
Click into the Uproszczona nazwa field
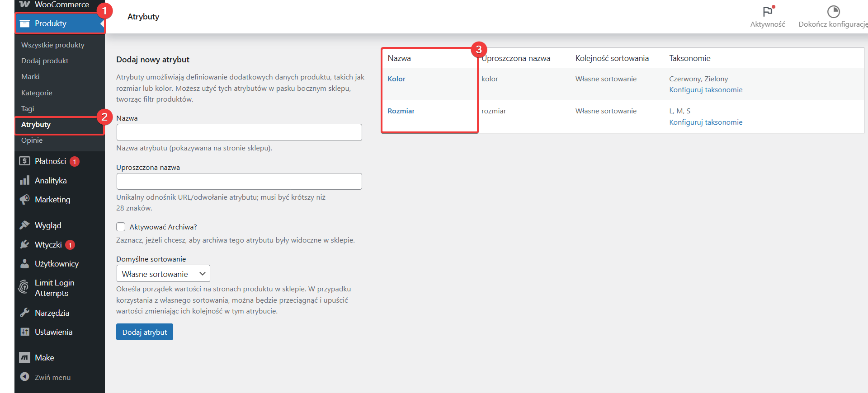239,182
